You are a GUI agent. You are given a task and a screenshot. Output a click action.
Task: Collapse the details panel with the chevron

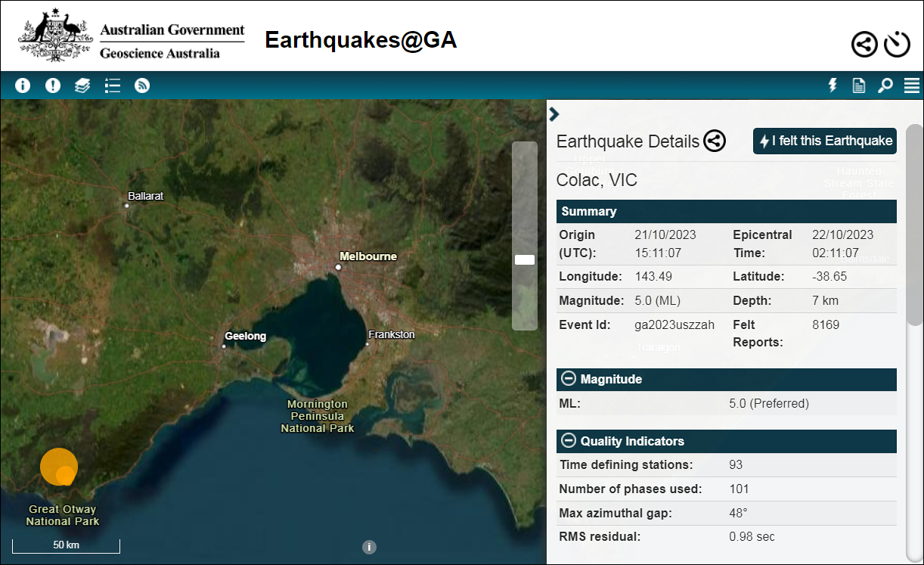tap(554, 113)
